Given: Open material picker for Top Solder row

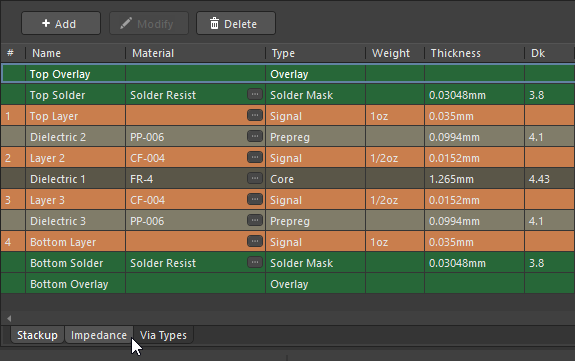Looking at the screenshot, I should (255, 94).
